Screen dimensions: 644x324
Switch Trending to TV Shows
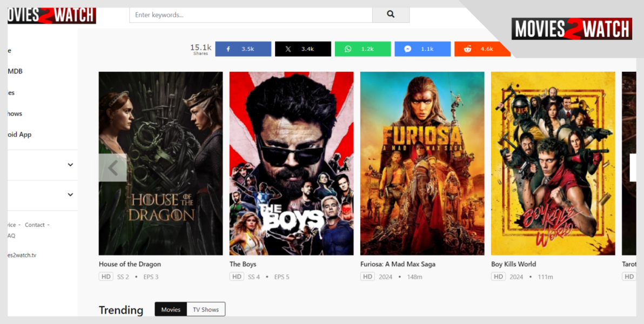tap(206, 309)
